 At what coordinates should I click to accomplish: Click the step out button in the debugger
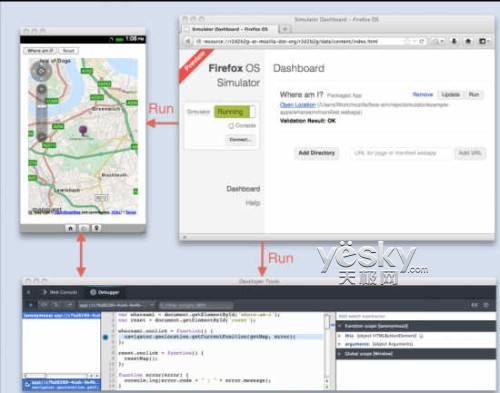(x=70, y=305)
